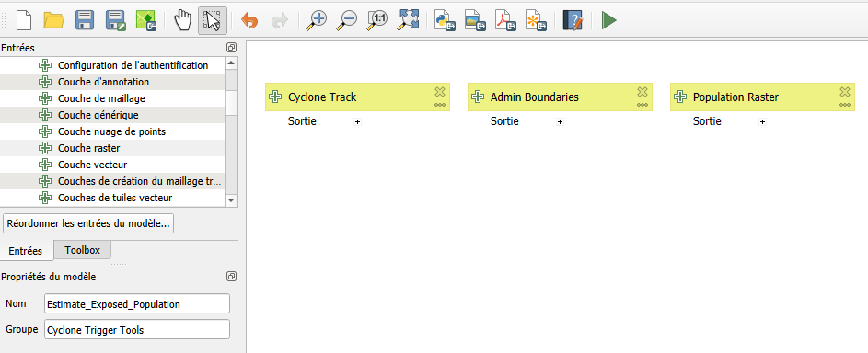
Task: Zoom to full extent icon
Action: click(409, 21)
